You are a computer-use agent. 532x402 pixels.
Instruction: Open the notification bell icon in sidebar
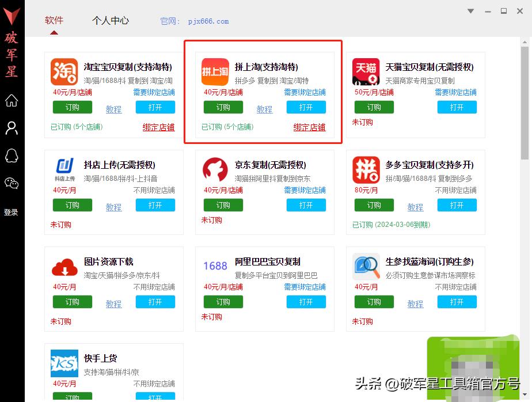(x=12, y=156)
